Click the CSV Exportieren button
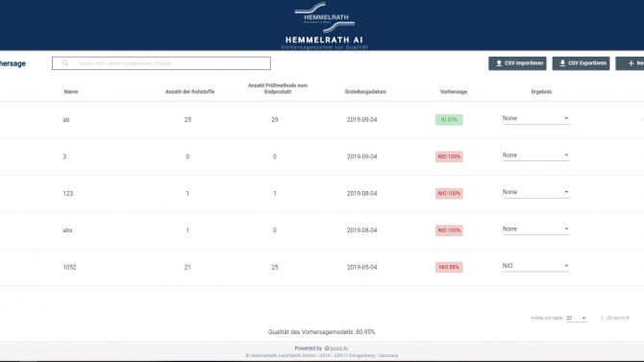The width and height of the screenshot is (644, 362). [x=581, y=63]
